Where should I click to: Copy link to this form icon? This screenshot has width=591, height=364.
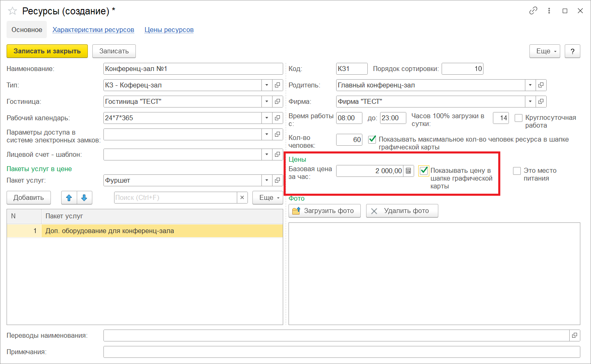(x=533, y=11)
